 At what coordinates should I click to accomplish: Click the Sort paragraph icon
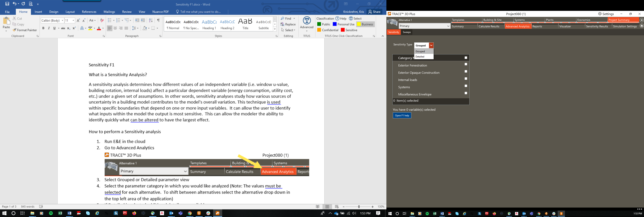point(151,20)
